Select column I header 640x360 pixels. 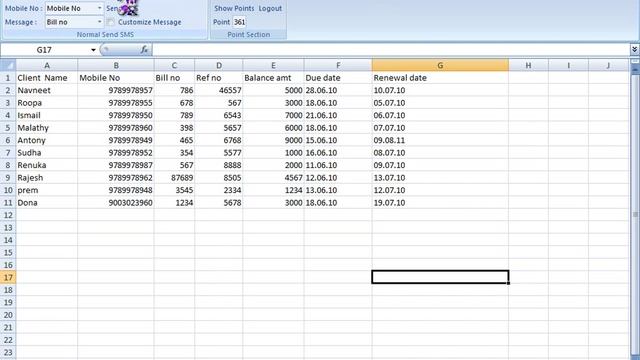point(568,65)
